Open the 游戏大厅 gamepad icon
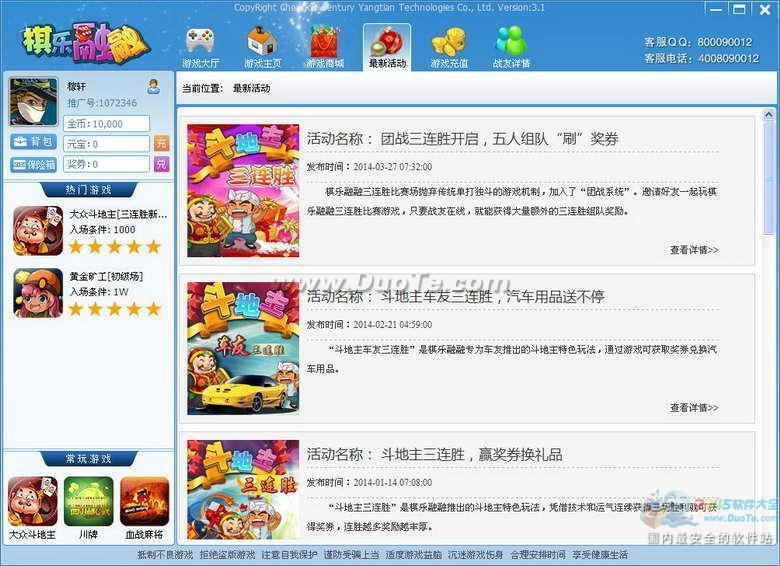The width and height of the screenshot is (780, 566). [x=200, y=46]
